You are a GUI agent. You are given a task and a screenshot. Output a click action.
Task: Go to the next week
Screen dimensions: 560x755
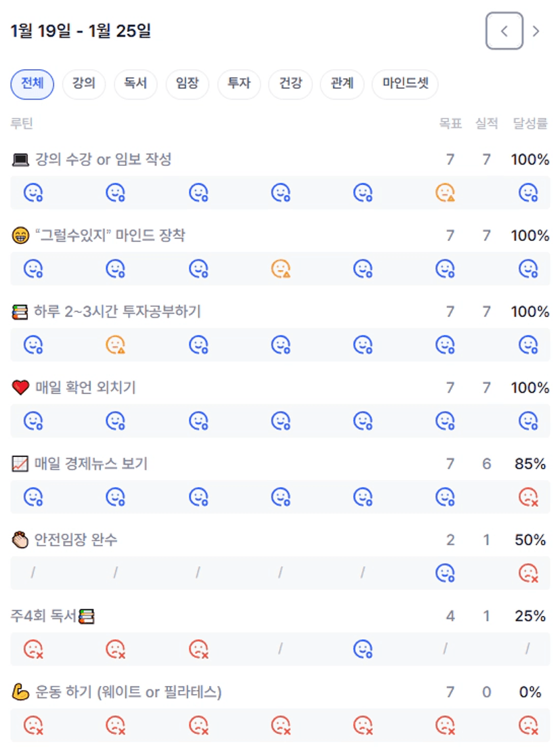[536, 31]
